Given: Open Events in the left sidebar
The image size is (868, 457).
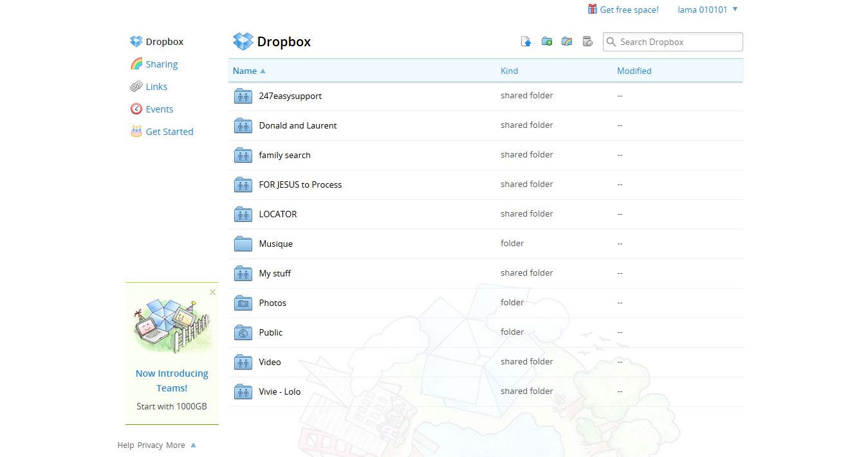Looking at the screenshot, I should (160, 109).
